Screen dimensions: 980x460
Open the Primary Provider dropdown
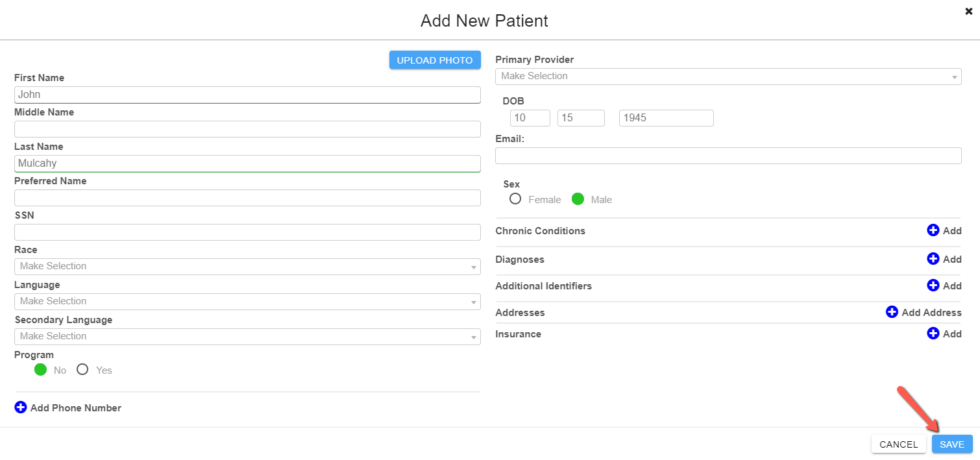(x=728, y=77)
